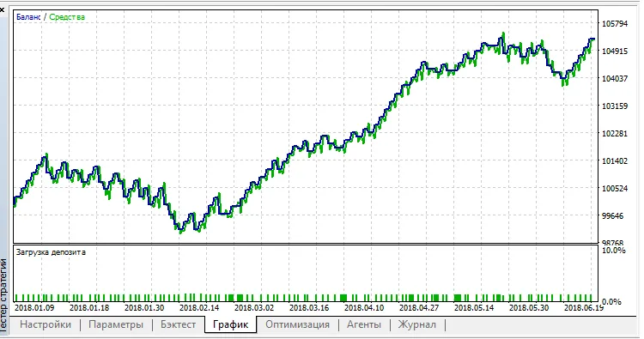Viewport: 644px width, 339px height.
Task: Click the 100524 price axis value
Action: 615,188
